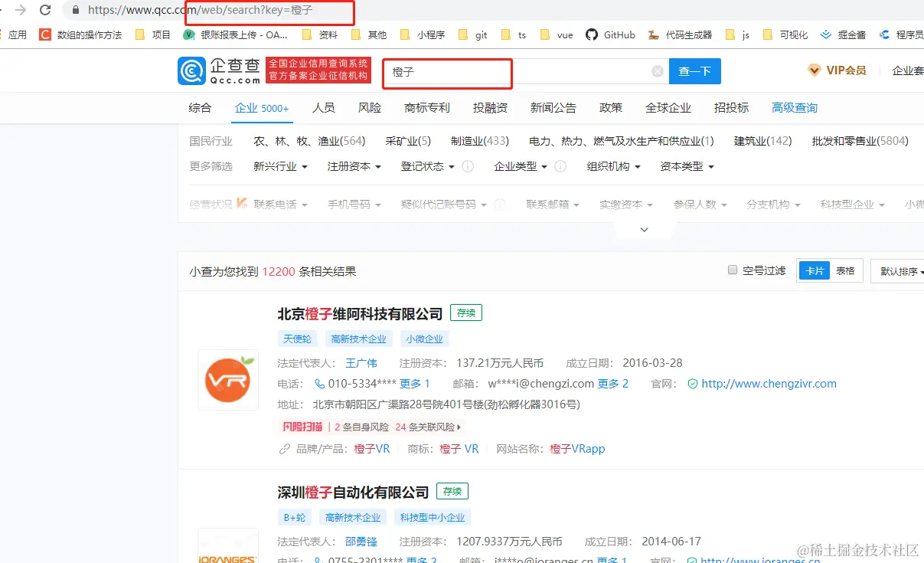Open the 代码生成器 bookmark
The width and height of the screenshot is (924, 563).
tap(680, 34)
